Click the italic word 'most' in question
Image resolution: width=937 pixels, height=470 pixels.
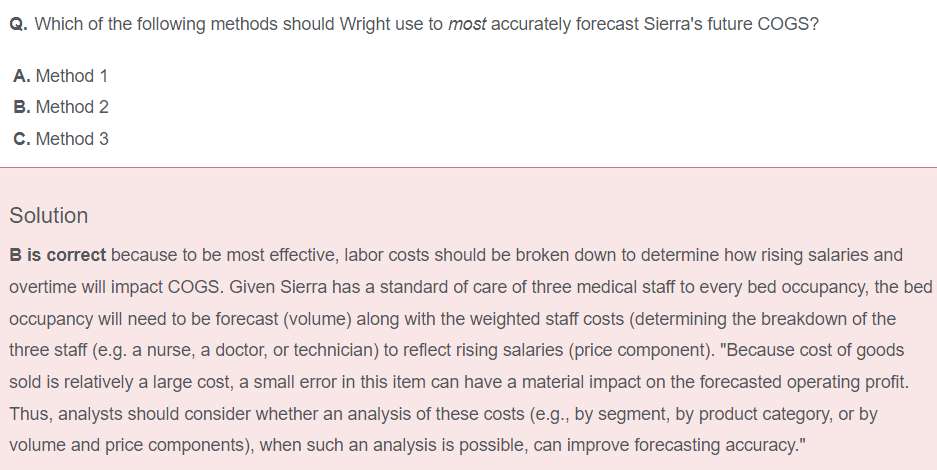pos(467,24)
